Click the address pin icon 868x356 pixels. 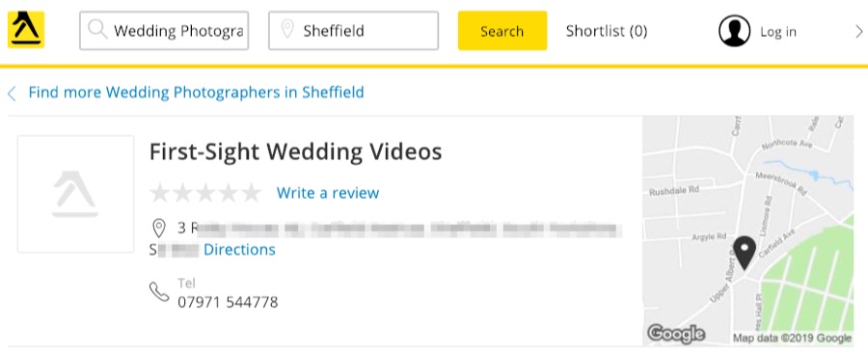159,228
